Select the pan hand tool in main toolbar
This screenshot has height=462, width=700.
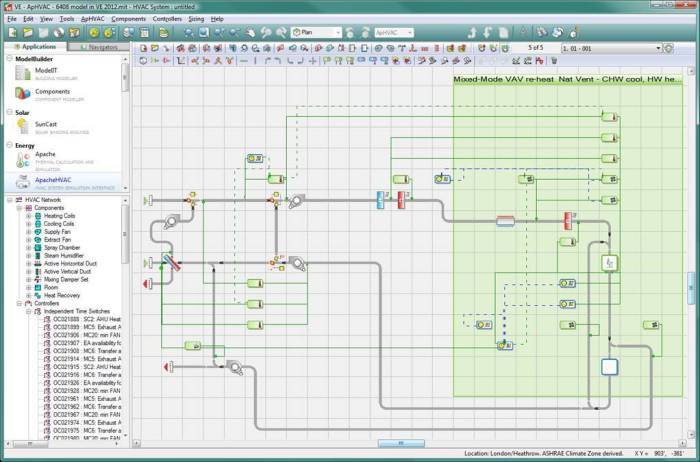pos(250,33)
